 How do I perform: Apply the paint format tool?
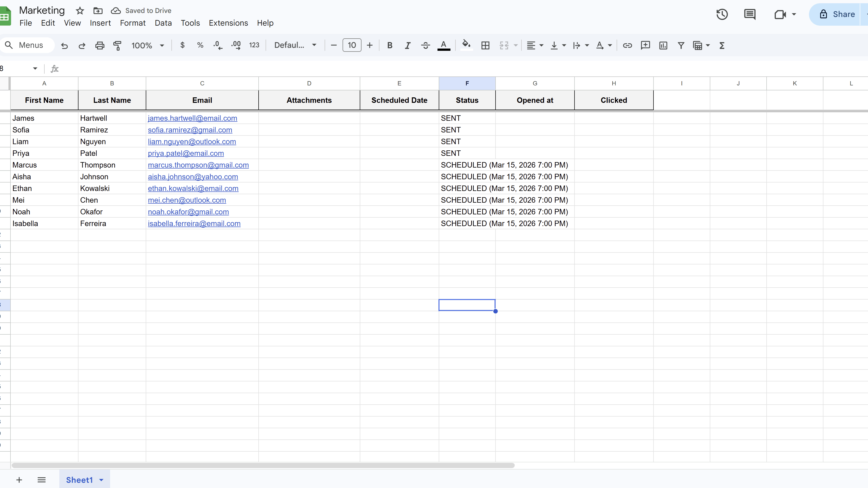point(117,45)
